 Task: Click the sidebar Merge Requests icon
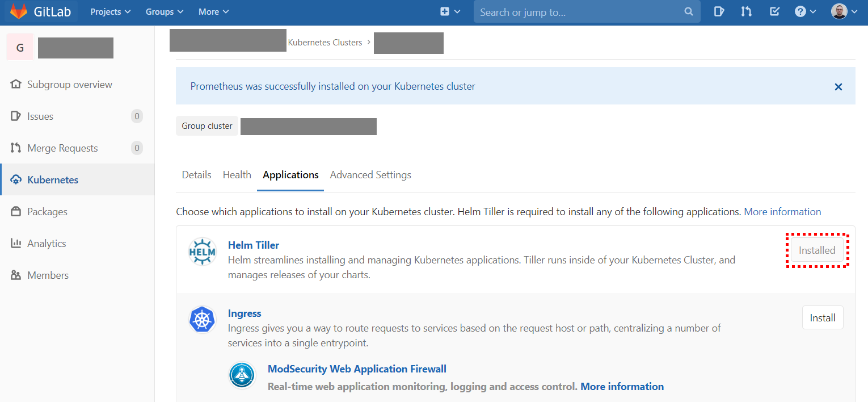click(x=16, y=148)
